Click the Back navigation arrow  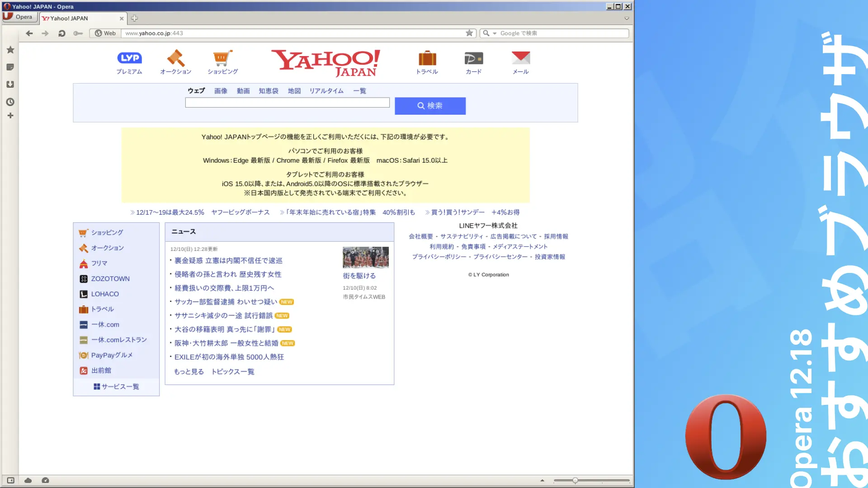pyautogui.click(x=29, y=33)
